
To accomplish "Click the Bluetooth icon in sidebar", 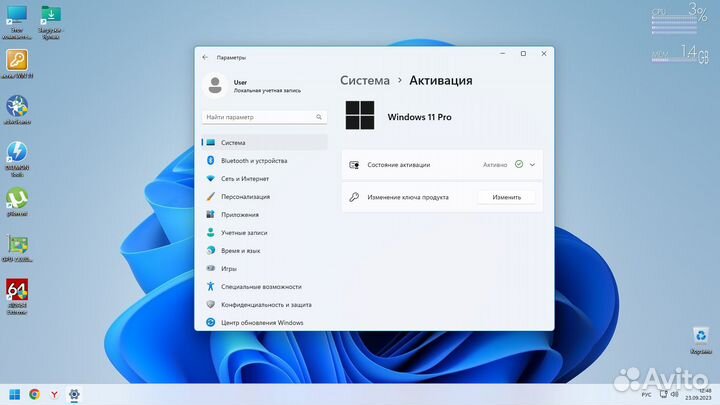I will click(x=210, y=160).
